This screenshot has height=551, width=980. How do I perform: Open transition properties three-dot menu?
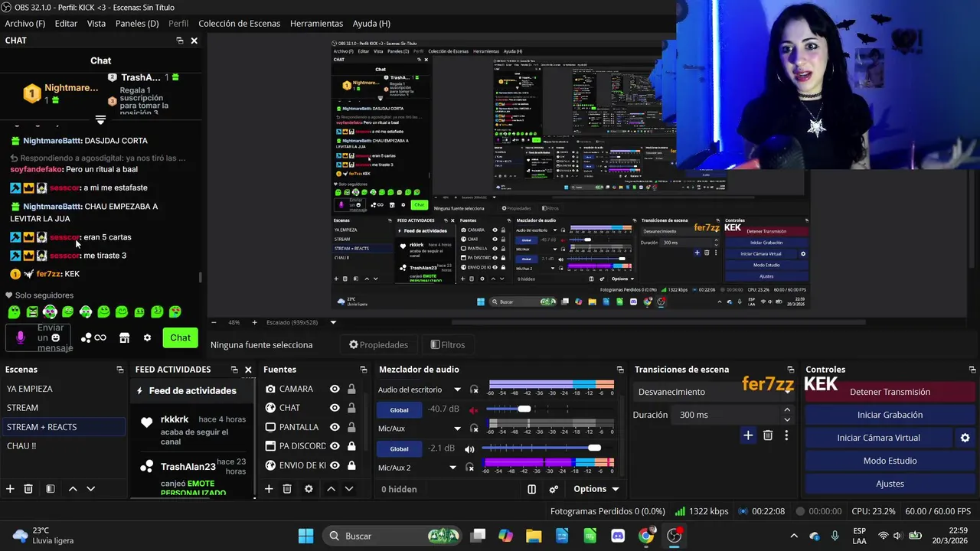(x=786, y=435)
